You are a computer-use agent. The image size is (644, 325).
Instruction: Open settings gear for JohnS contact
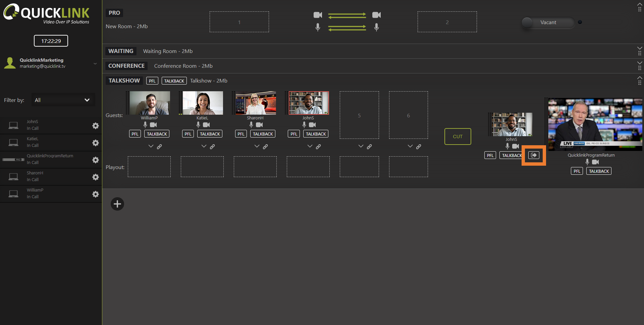pos(96,126)
